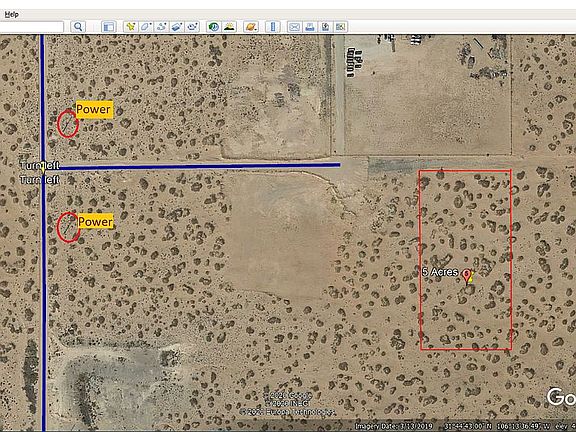Open the planet switcher dropdown
Screen dimensions: 576x432
(251, 27)
